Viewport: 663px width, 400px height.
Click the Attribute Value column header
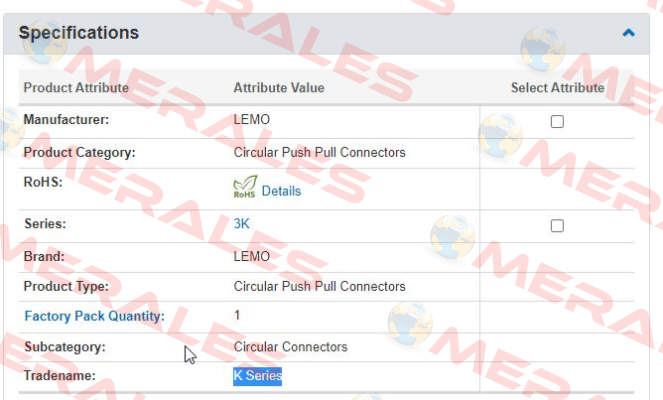click(x=279, y=88)
